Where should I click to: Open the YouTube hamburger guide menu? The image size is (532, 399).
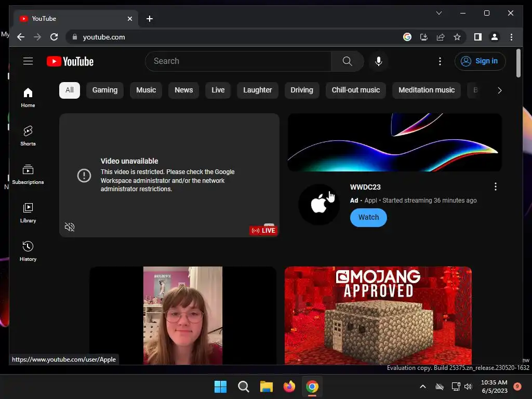tap(28, 61)
